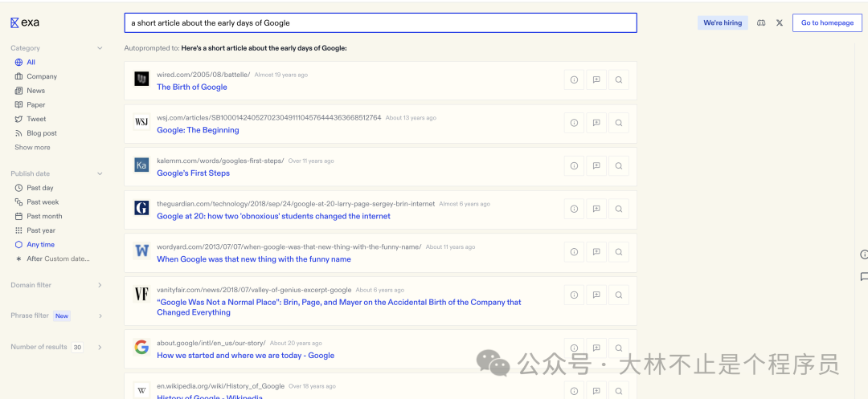Click the info icon at right screen edge
The image size is (868, 399).
[864, 254]
